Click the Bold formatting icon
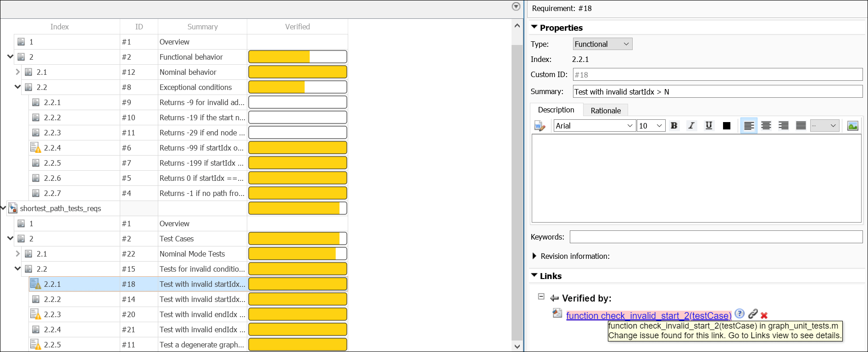 coord(674,126)
